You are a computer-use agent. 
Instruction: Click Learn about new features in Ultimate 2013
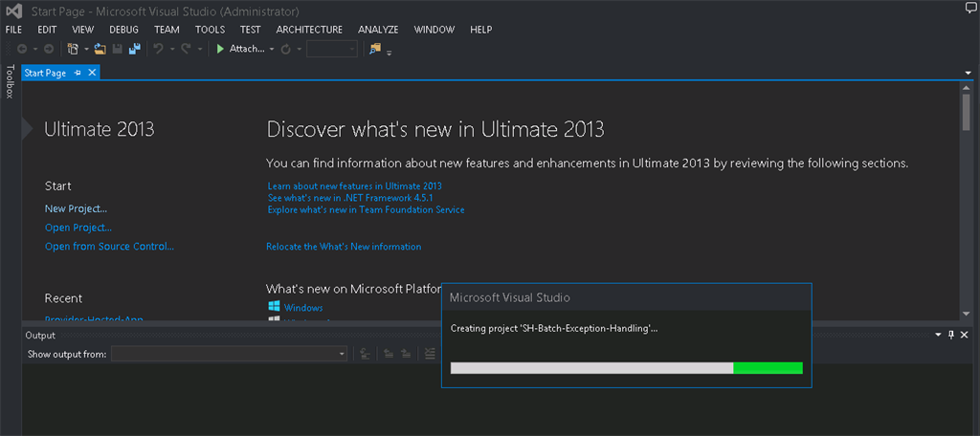pyautogui.click(x=354, y=185)
